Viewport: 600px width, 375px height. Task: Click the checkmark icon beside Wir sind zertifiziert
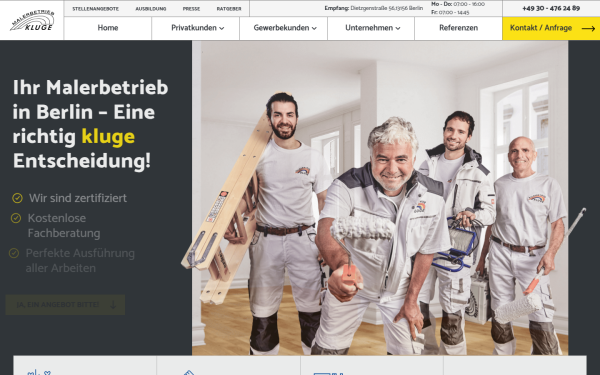pos(17,198)
